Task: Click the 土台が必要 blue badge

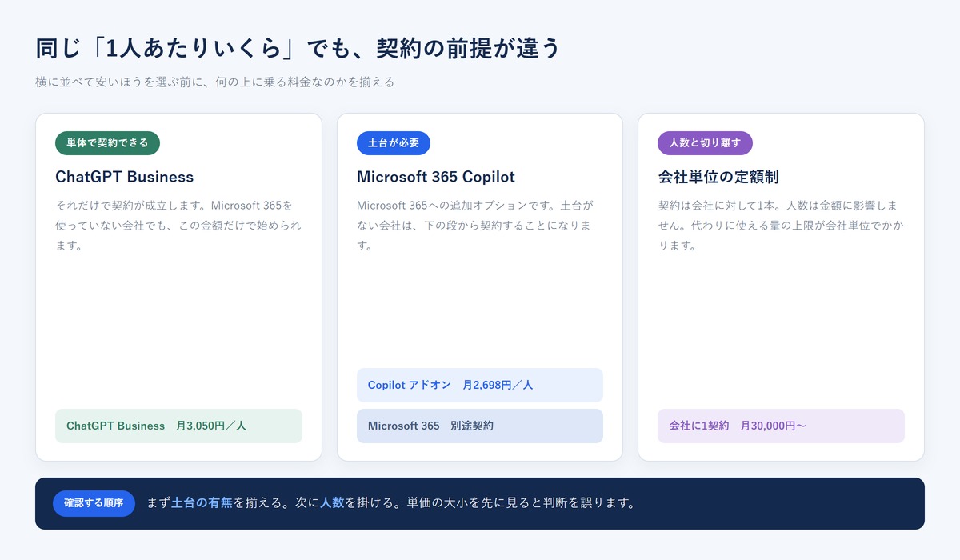Action: click(x=393, y=143)
